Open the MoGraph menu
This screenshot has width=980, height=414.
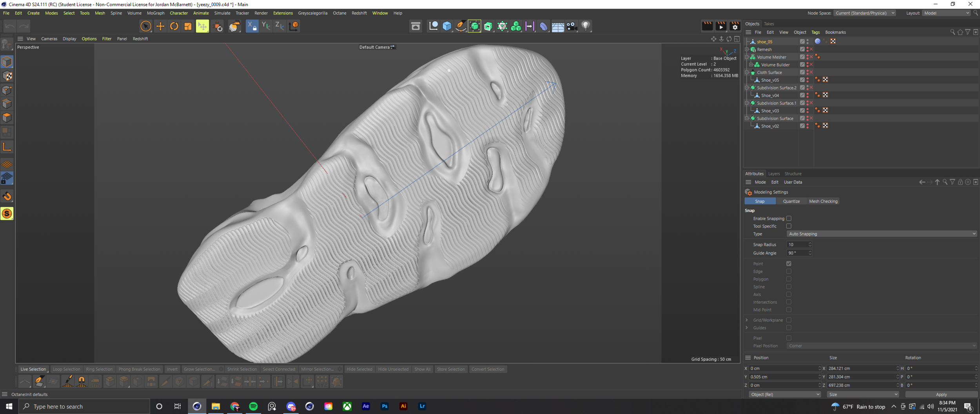[x=156, y=13]
